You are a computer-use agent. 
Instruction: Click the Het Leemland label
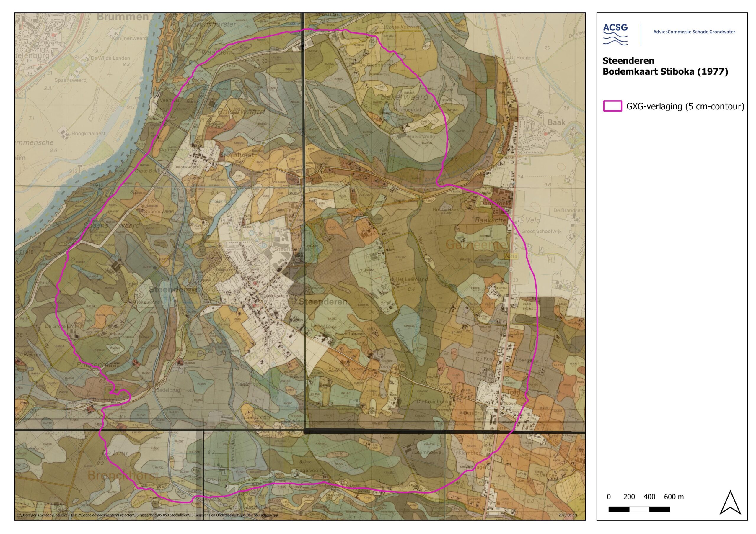tap(412, 279)
